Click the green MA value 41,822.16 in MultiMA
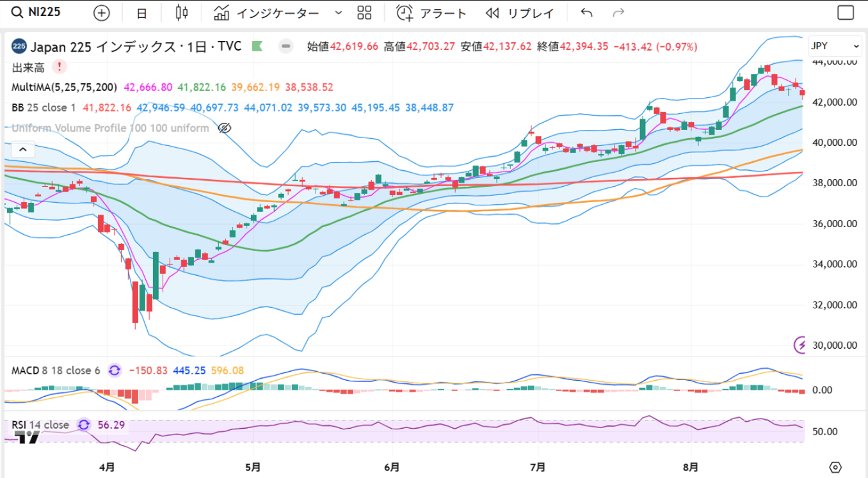The height and width of the screenshot is (478, 868). click(202, 87)
